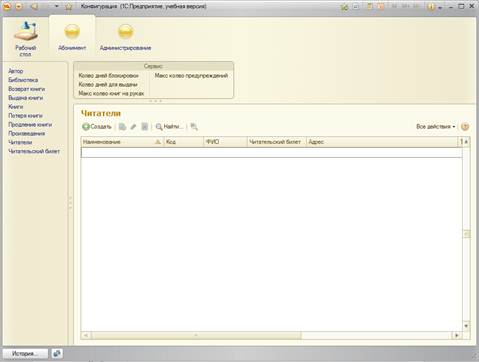Click the help question icon near Все действия

point(465,127)
